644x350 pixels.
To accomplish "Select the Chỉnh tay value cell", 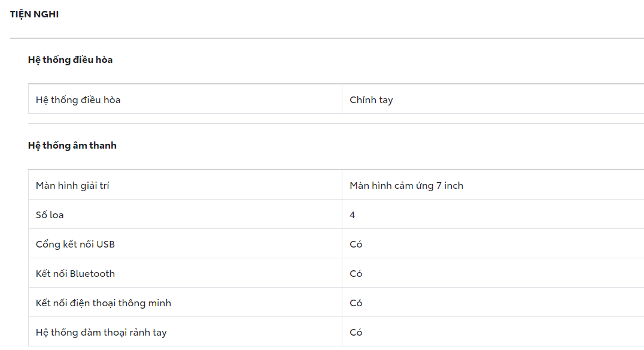I will click(371, 99).
